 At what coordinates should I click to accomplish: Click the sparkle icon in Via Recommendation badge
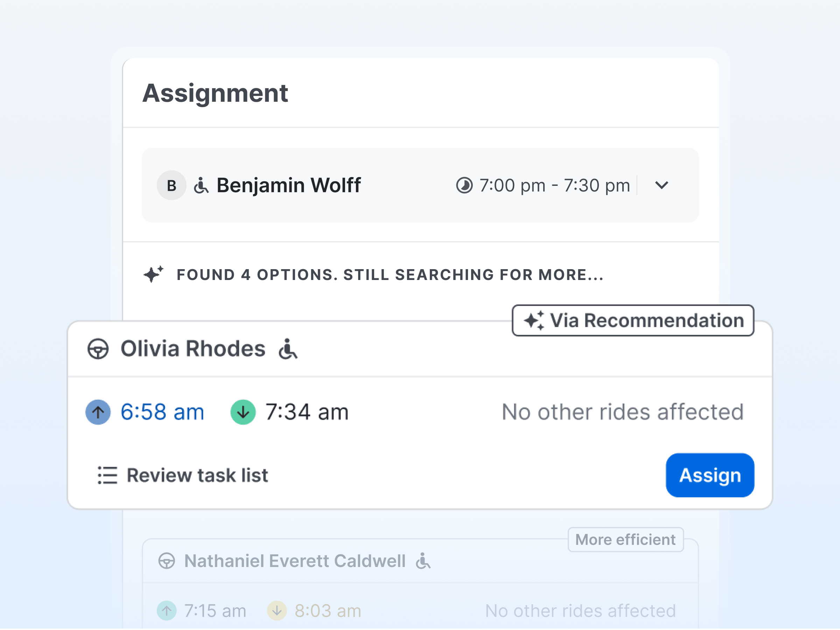(534, 321)
